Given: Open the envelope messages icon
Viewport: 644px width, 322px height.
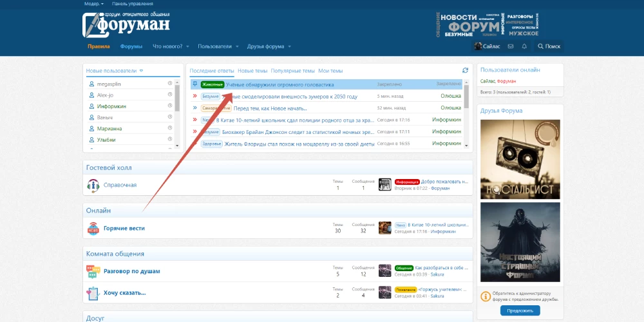Looking at the screenshot, I should click(x=511, y=46).
